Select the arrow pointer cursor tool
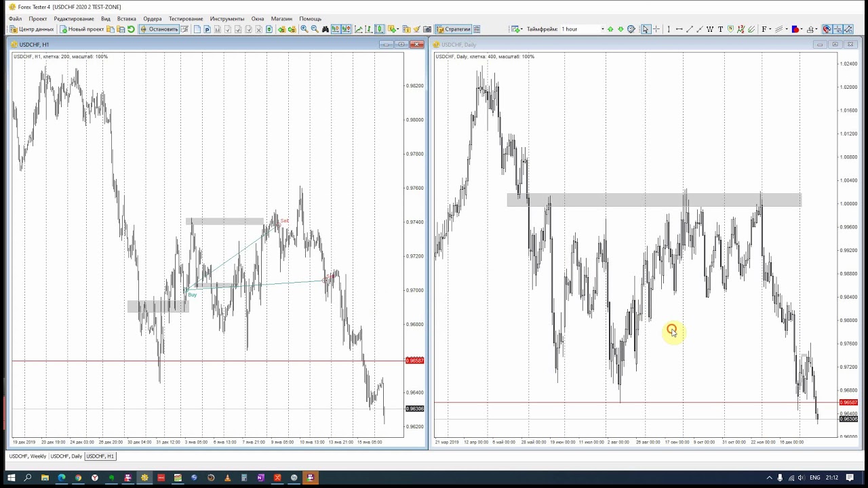868x488 pixels. point(646,29)
